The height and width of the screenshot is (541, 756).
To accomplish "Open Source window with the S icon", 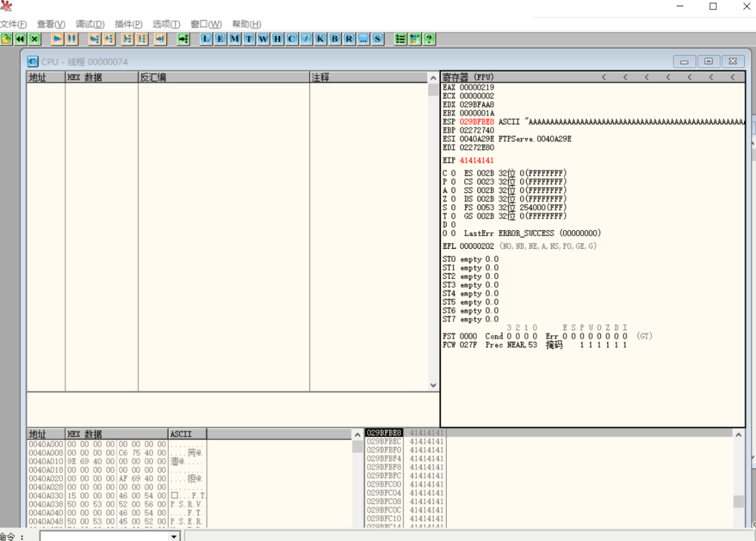I will click(x=377, y=39).
